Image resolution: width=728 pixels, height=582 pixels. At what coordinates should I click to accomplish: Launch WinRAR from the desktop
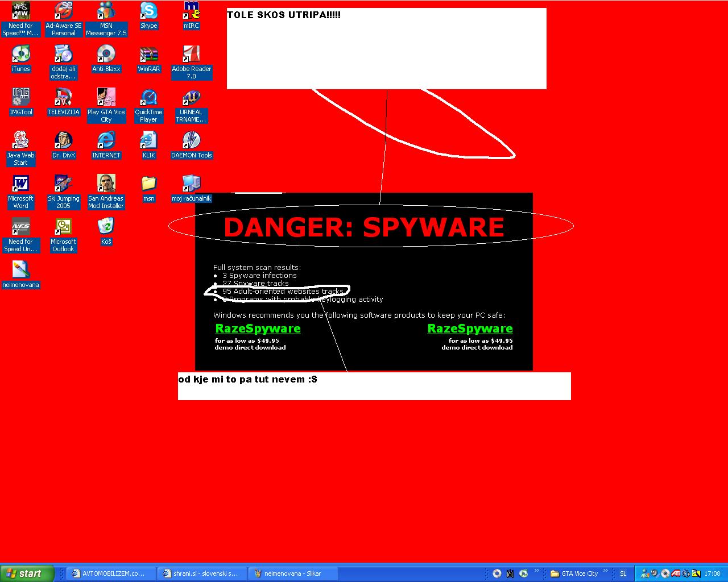[148, 59]
